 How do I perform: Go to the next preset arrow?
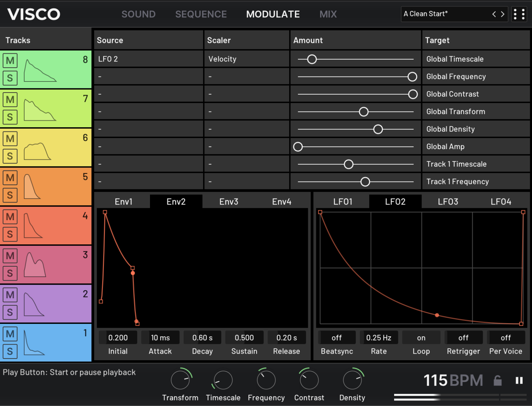coord(503,14)
